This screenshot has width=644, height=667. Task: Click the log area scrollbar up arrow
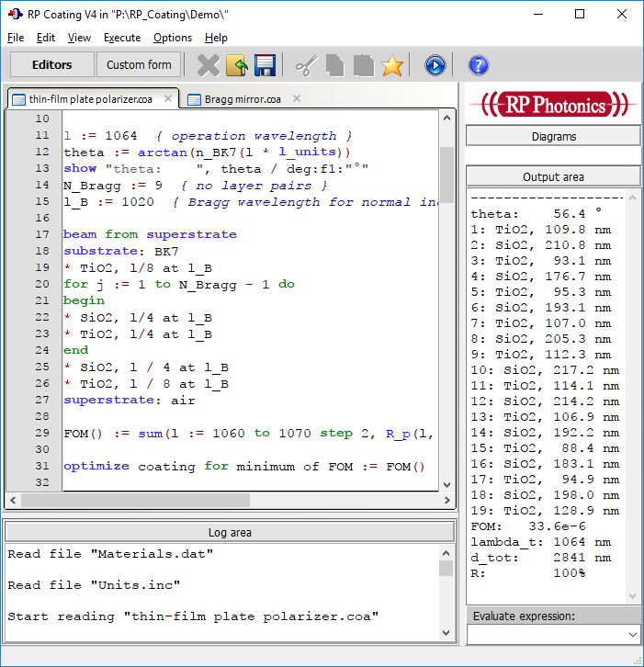pyautogui.click(x=446, y=553)
